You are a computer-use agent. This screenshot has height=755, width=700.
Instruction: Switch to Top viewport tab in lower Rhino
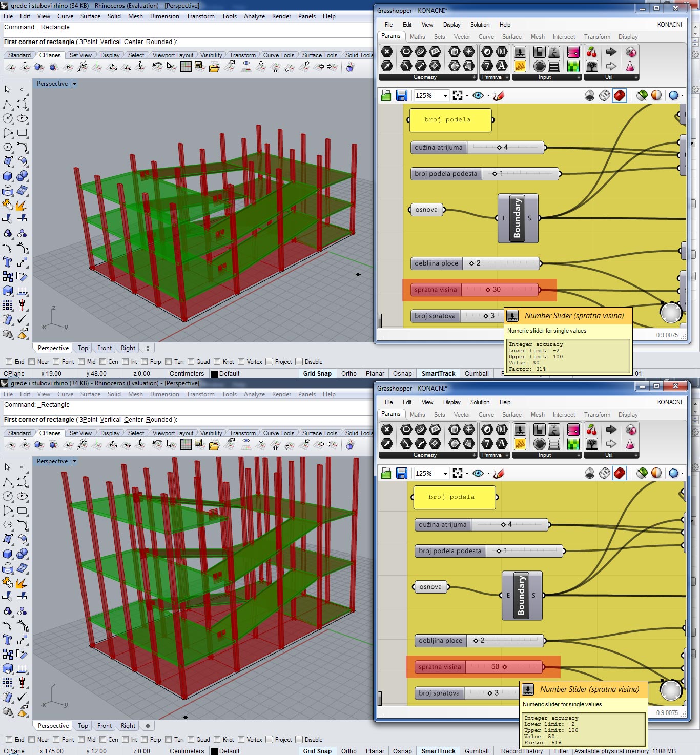pos(83,726)
